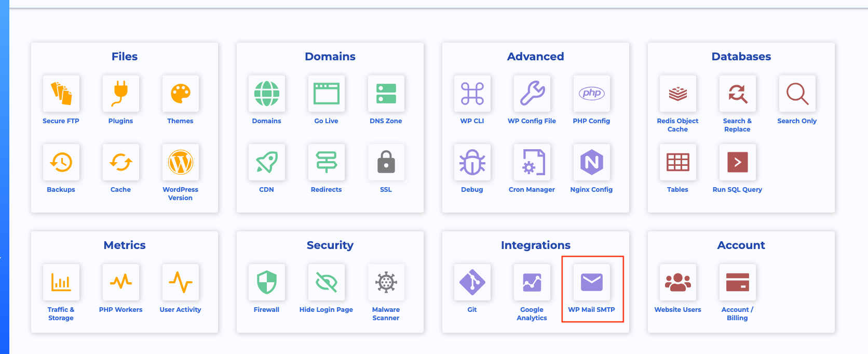Click the Redis Object Cache label
Screen dimensions: 868x354
pyautogui.click(x=678, y=125)
